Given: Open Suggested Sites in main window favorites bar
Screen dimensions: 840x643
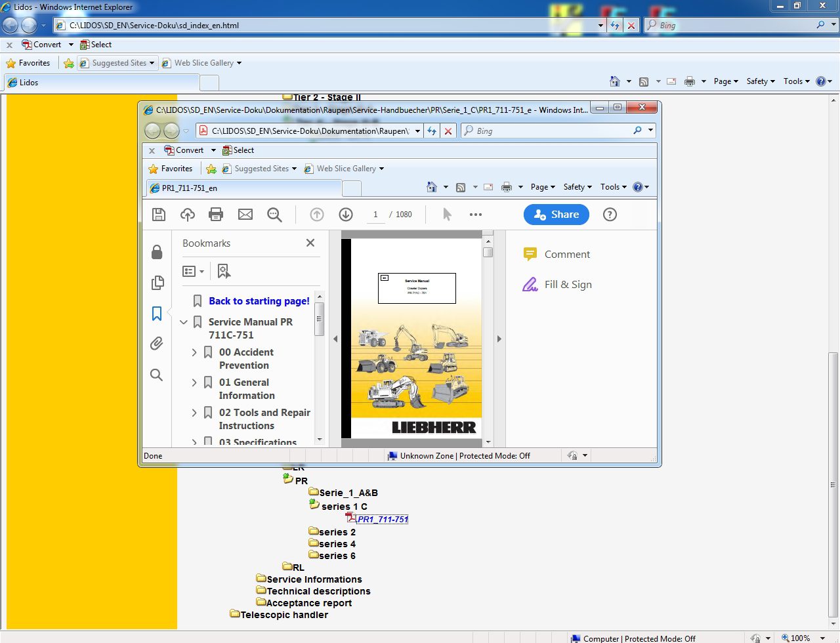Looking at the screenshot, I should coord(118,63).
